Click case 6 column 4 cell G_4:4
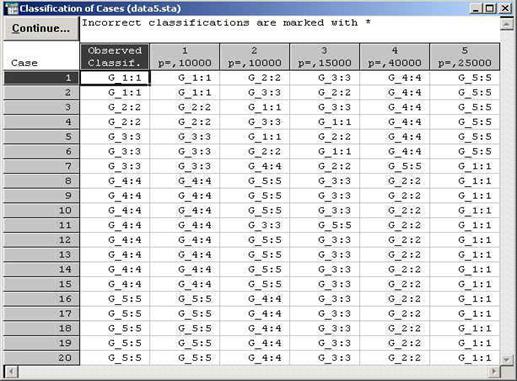 [x=395, y=151]
